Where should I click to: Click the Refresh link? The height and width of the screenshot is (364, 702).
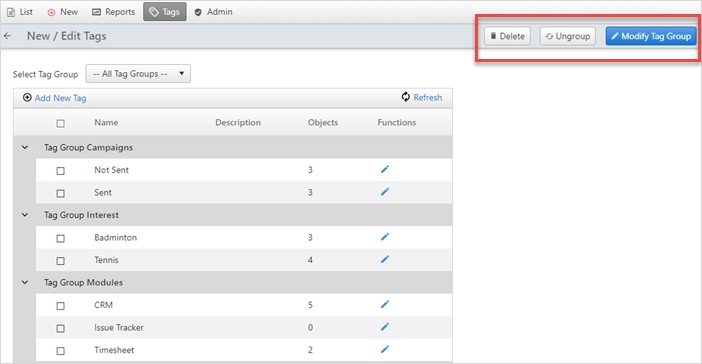point(428,97)
